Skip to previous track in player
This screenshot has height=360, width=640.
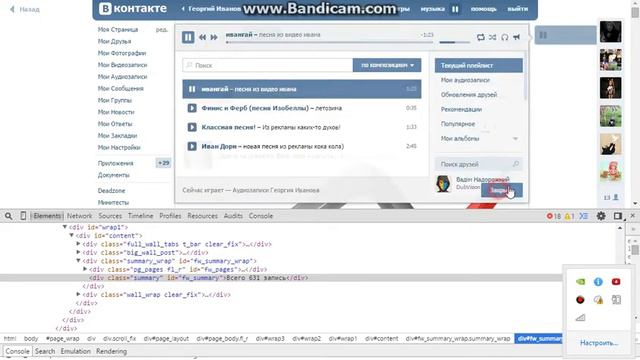202,37
